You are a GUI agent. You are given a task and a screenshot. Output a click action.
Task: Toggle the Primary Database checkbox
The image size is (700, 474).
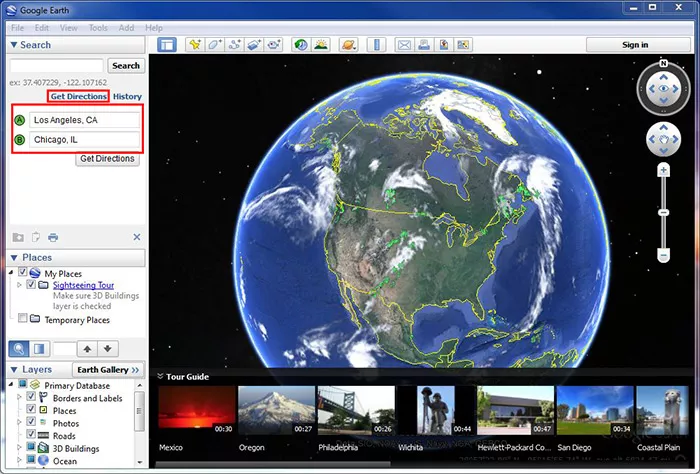(x=23, y=384)
